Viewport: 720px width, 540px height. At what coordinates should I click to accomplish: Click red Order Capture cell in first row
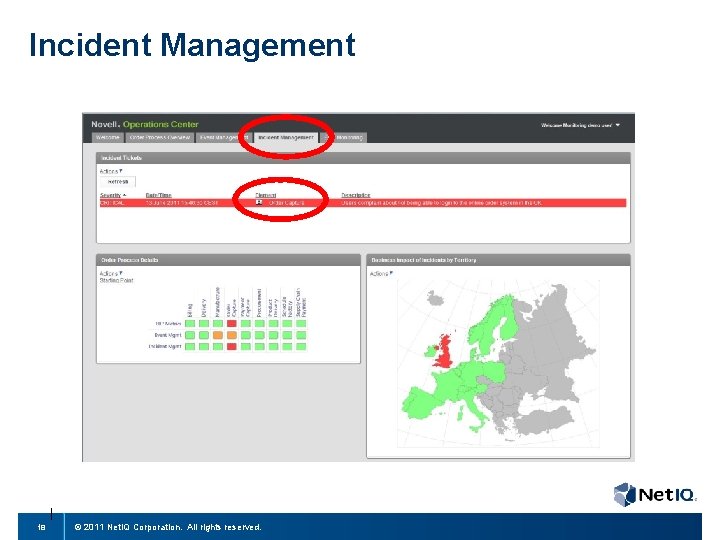pyautogui.click(x=232, y=324)
